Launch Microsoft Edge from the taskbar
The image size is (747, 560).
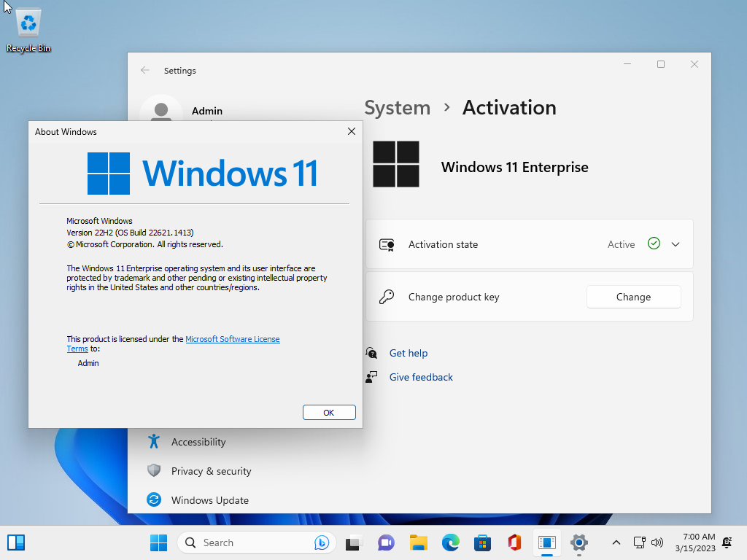point(450,542)
